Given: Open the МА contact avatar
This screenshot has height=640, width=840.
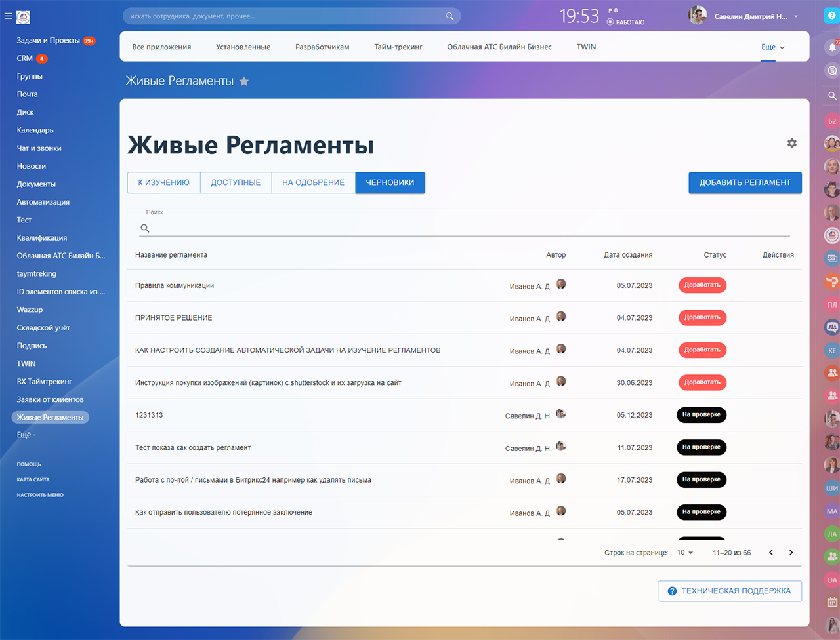Looking at the screenshot, I should 832,511.
